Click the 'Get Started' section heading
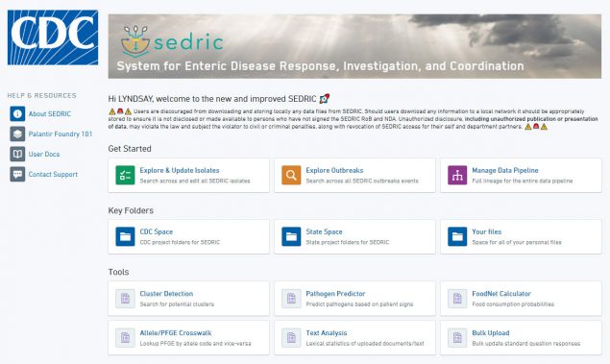 [x=130, y=149]
